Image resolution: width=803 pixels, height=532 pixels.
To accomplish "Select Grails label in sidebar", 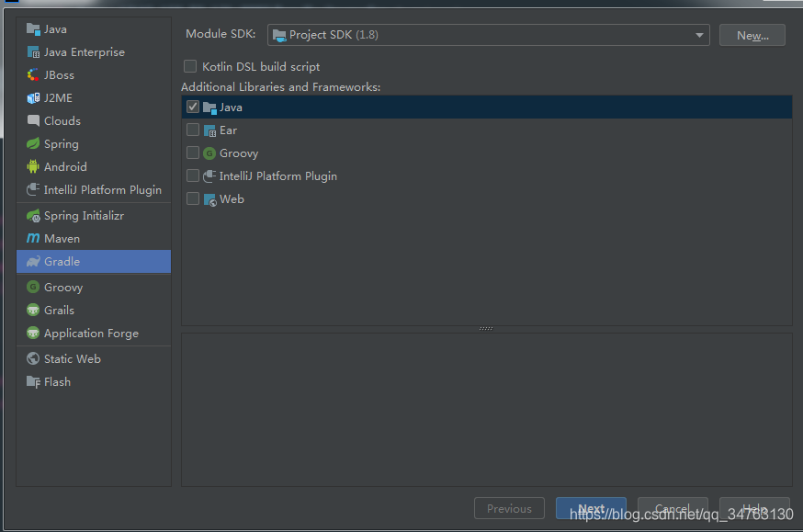I will [x=59, y=311].
